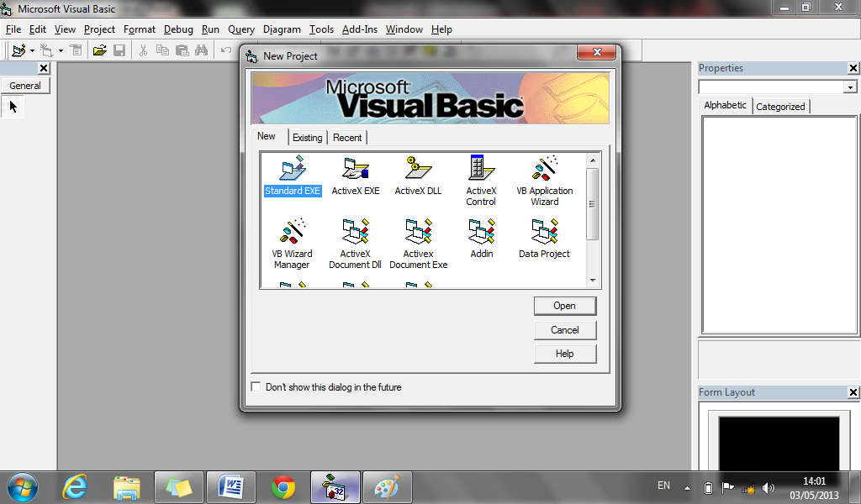Screen dimensions: 861x504
Task: Click the Undo arrow toolbar icon
Action: 225,50
